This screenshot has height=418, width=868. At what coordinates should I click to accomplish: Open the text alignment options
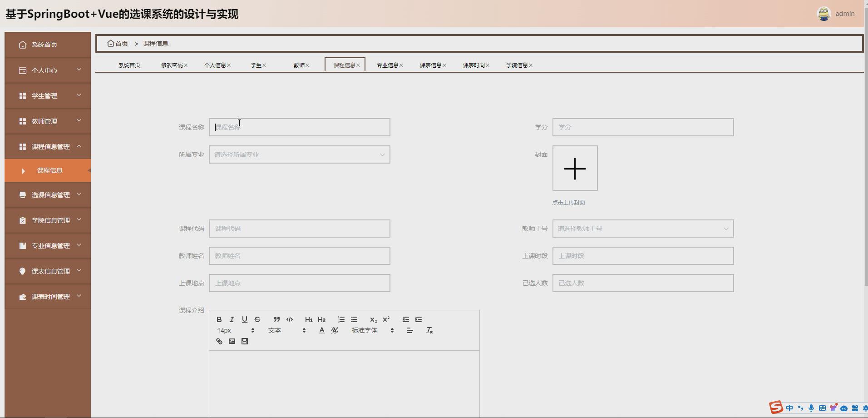(409, 330)
